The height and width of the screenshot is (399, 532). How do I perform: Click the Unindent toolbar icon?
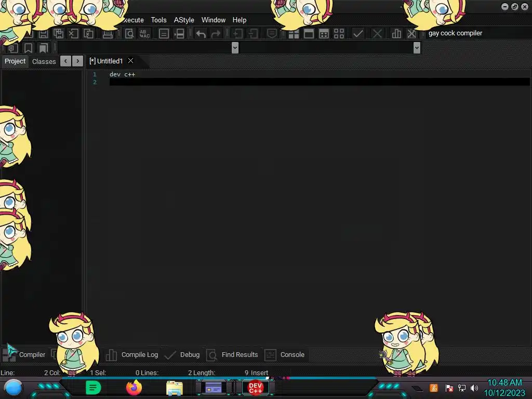253,34
